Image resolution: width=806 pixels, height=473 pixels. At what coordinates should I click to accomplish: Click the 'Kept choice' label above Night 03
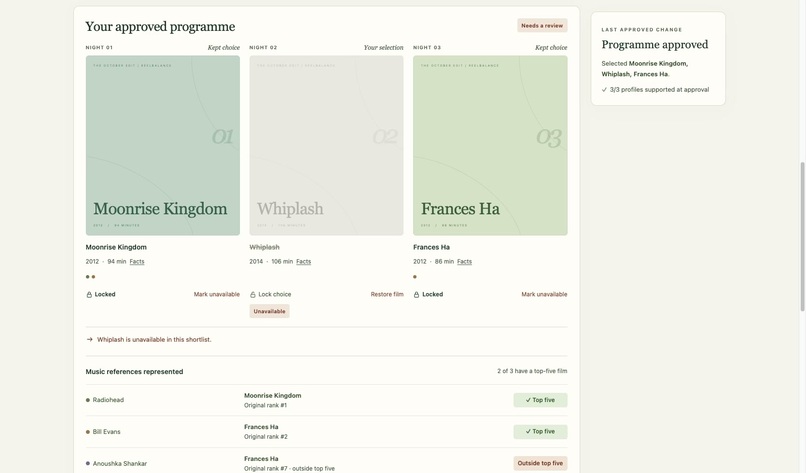click(551, 47)
